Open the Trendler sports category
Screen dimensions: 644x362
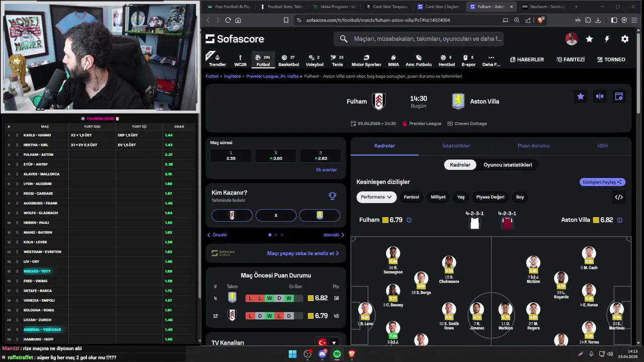point(217,60)
